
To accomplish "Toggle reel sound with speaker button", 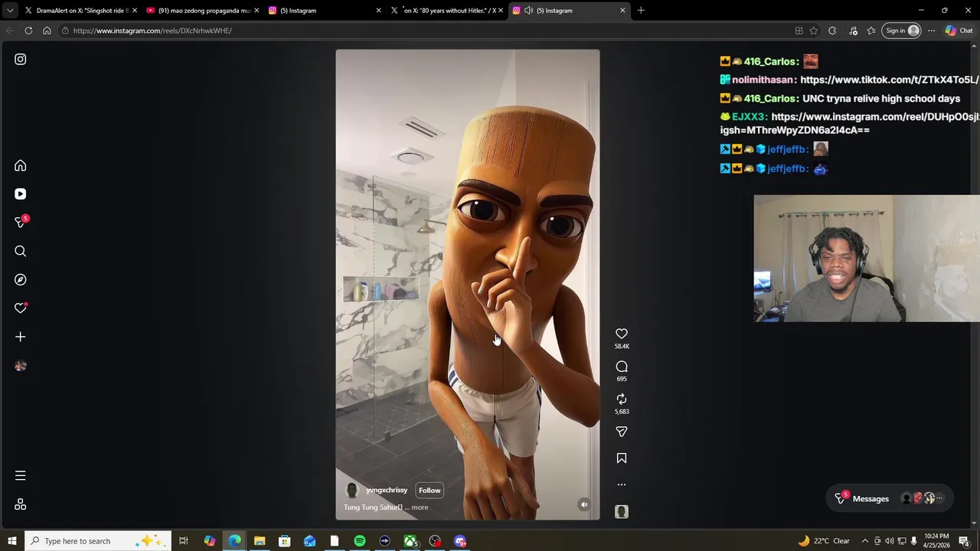I will (584, 504).
